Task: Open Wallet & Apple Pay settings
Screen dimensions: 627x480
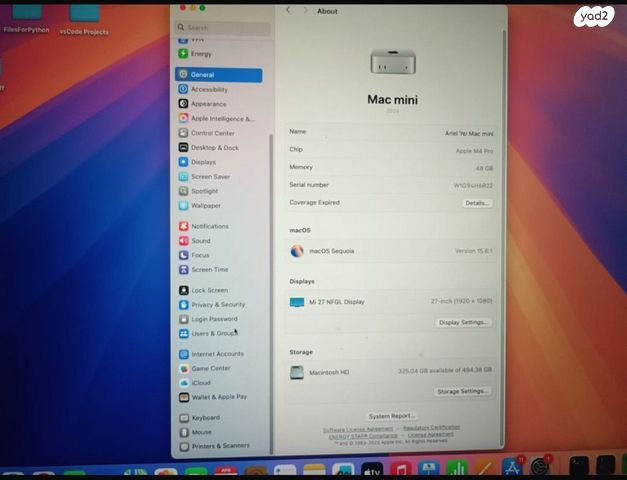Action: 213,397
